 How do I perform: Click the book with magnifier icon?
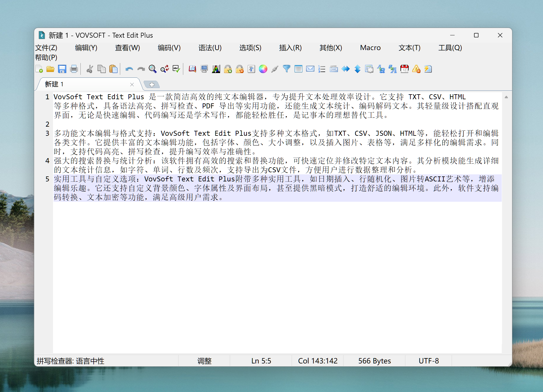tap(192, 69)
